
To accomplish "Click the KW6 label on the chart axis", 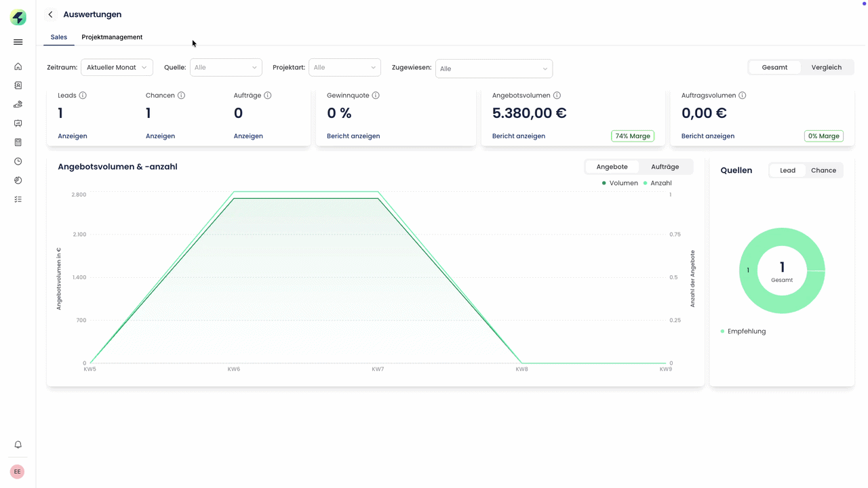I will [233, 369].
